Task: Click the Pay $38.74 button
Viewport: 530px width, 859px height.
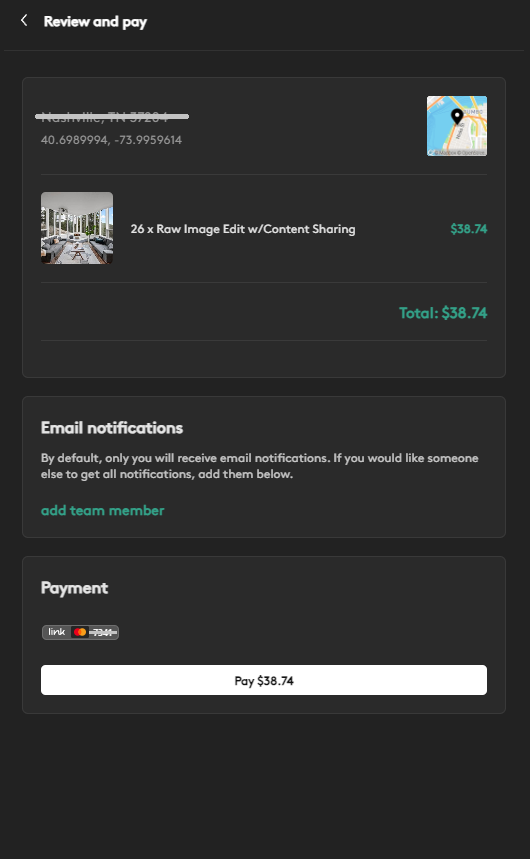Action: pyautogui.click(x=264, y=680)
